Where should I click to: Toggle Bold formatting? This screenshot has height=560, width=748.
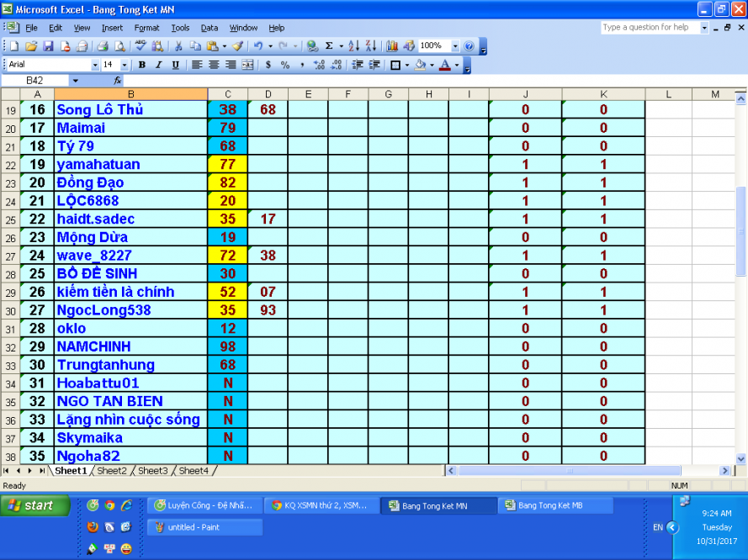pyautogui.click(x=141, y=65)
